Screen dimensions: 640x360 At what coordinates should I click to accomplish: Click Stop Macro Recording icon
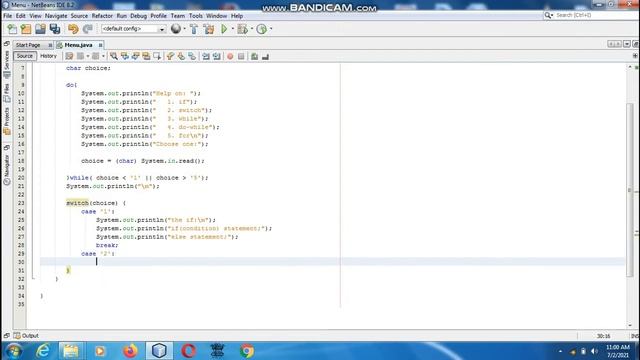(x=241, y=56)
